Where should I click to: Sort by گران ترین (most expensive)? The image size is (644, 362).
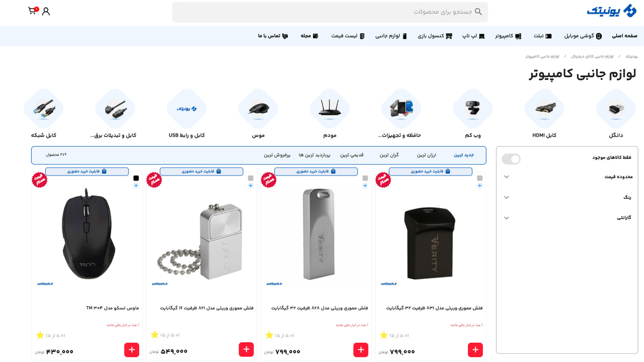pos(389,155)
